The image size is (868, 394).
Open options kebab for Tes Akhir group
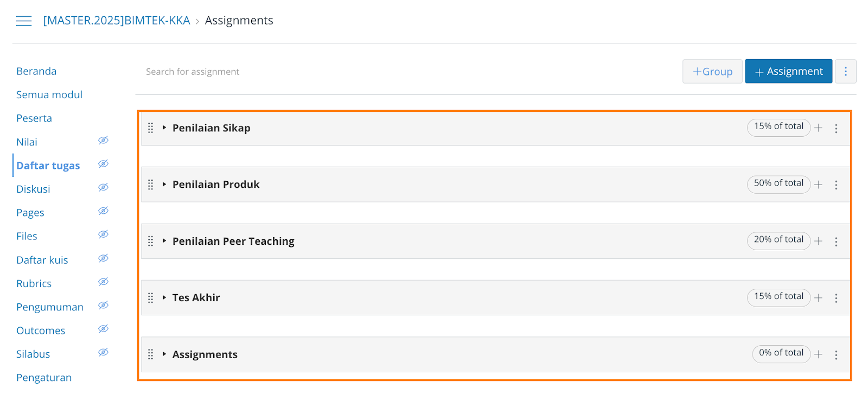point(836,298)
